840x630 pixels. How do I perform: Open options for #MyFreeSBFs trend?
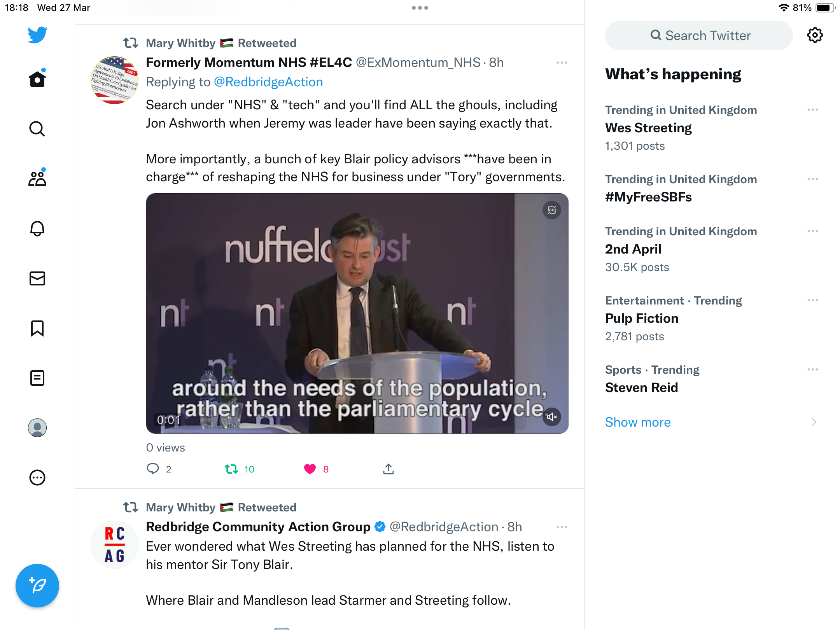813,179
